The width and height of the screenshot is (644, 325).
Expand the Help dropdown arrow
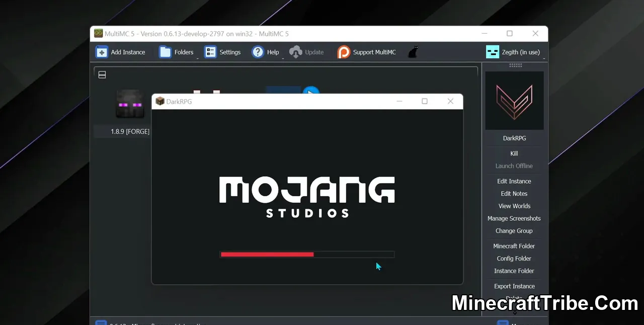tap(283, 58)
